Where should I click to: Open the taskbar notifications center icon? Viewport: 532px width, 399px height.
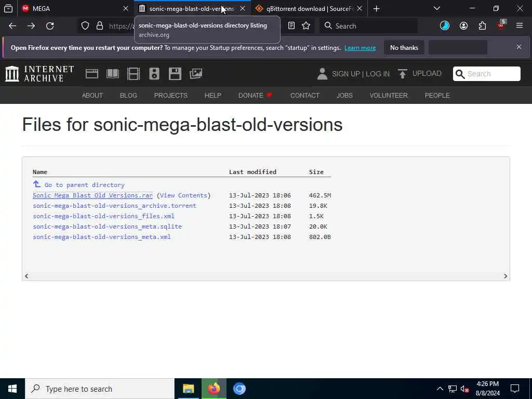(x=515, y=389)
